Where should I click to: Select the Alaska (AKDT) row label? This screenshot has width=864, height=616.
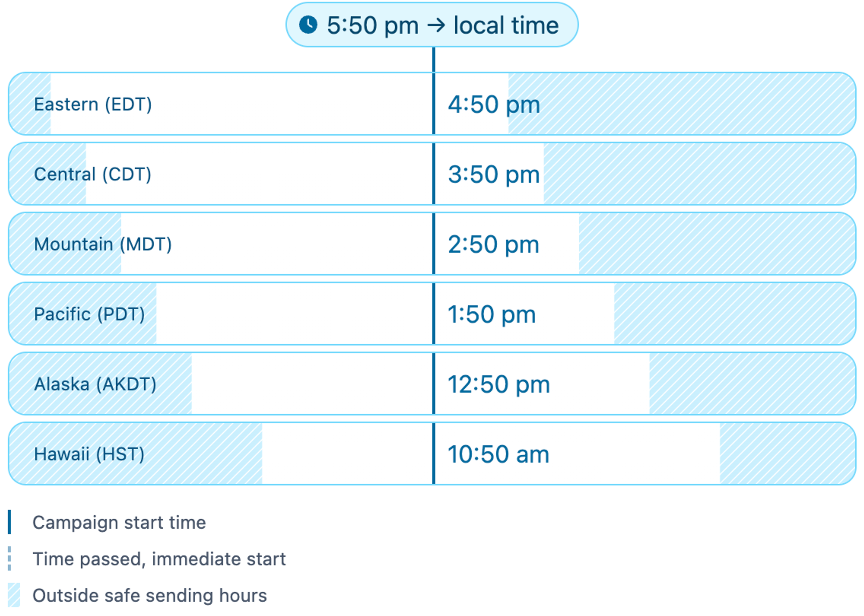pos(95,384)
